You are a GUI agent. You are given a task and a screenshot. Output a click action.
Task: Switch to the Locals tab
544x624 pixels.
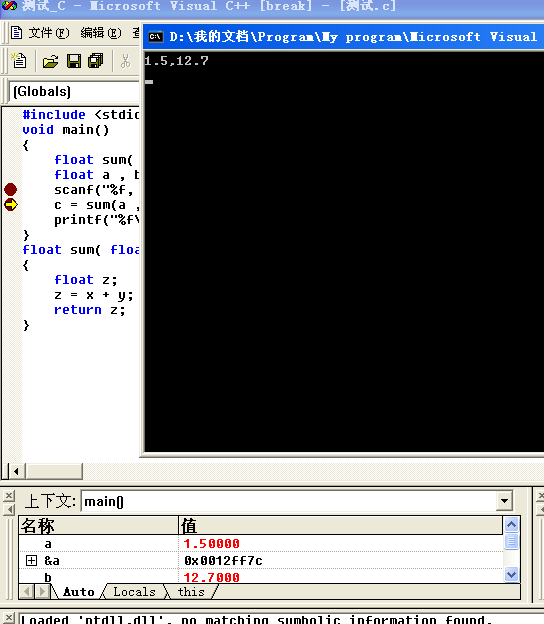[134, 592]
